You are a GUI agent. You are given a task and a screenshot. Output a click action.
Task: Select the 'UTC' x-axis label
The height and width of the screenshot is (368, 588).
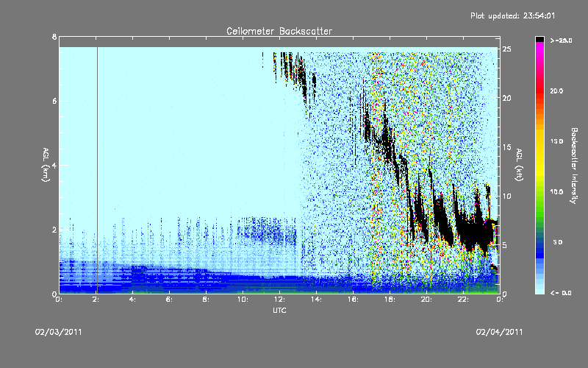[x=279, y=310]
